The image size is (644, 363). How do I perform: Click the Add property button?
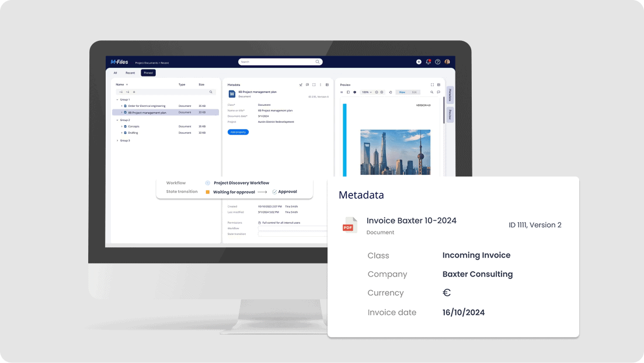tap(238, 132)
